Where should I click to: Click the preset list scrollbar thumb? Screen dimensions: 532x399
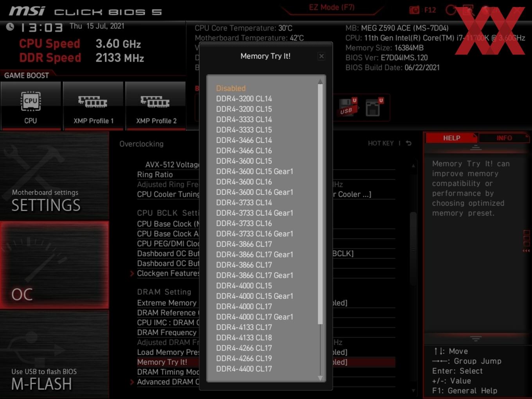pyautogui.click(x=320, y=204)
